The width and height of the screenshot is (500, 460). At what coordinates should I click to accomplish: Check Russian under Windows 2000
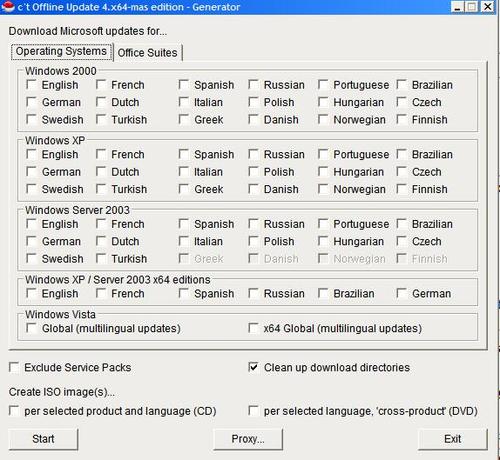[x=254, y=85]
